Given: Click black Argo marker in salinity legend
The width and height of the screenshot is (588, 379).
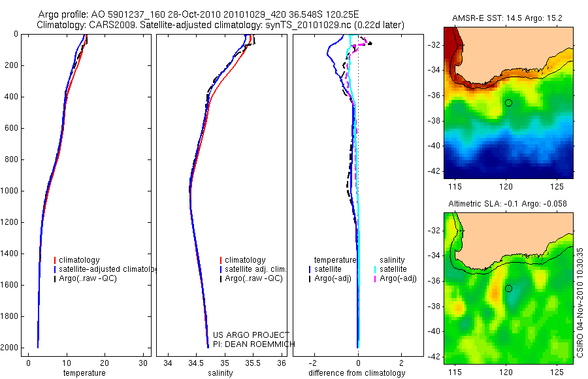Looking at the screenshot, I should tap(221, 278).
